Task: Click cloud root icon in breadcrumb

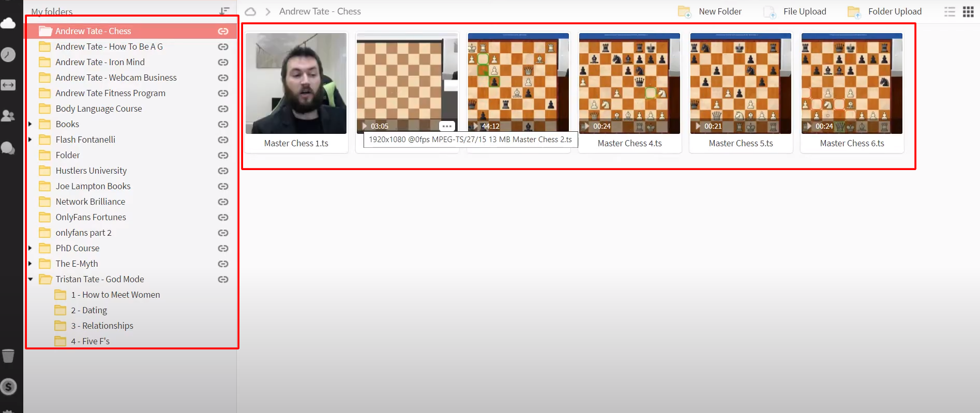Action: 250,11
